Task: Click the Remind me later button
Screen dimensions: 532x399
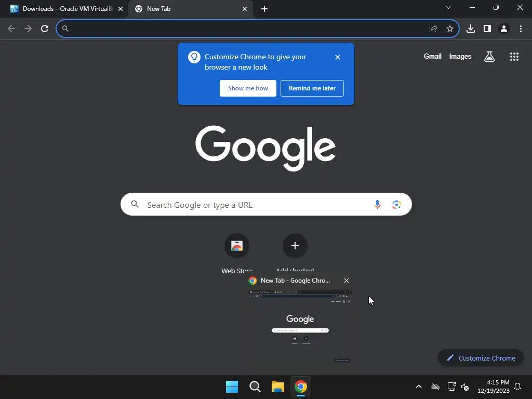Action: [x=312, y=88]
